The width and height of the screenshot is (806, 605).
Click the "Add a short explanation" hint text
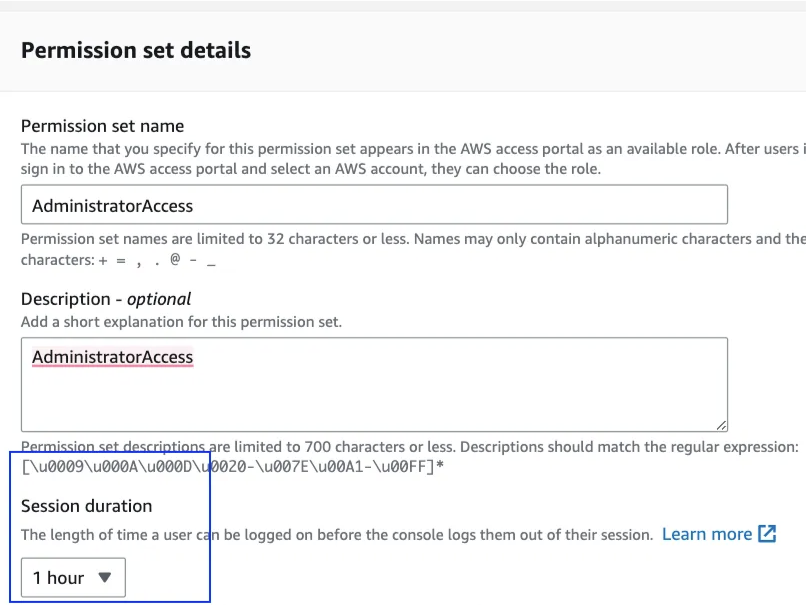tap(181, 322)
